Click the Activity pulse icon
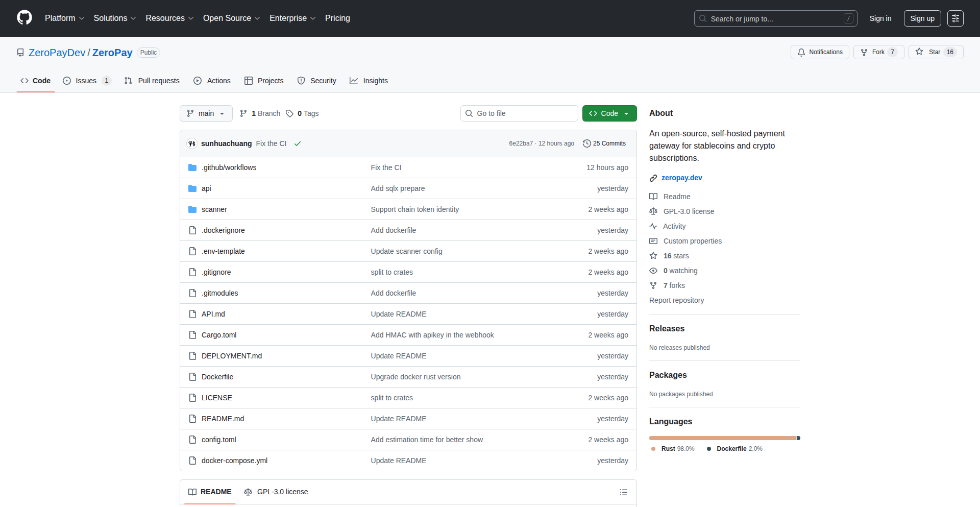 pos(653,226)
